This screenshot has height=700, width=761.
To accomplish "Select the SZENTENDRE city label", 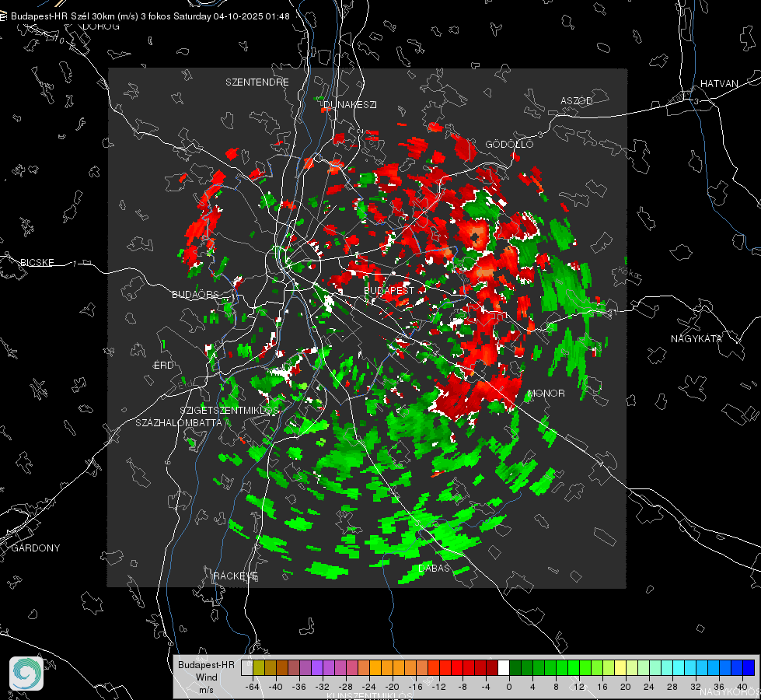I will pyautogui.click(x=257, y=82).
